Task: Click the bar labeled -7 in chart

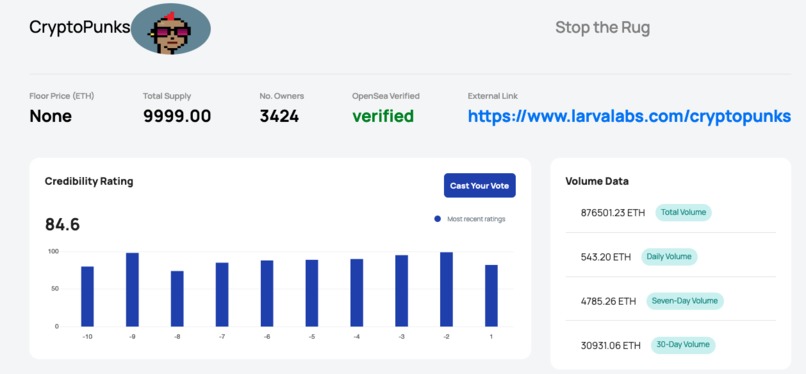Action: pyautogui.click(x=222, y=294)
